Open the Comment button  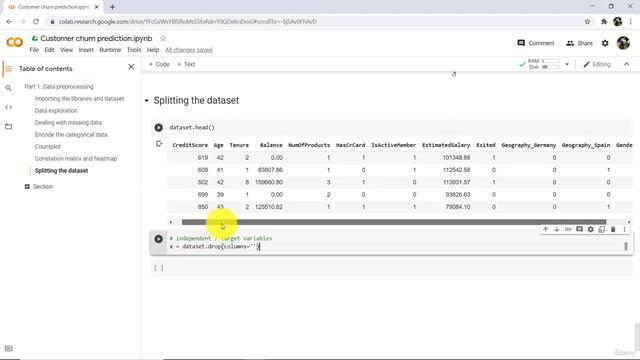[x=536, y=43]
